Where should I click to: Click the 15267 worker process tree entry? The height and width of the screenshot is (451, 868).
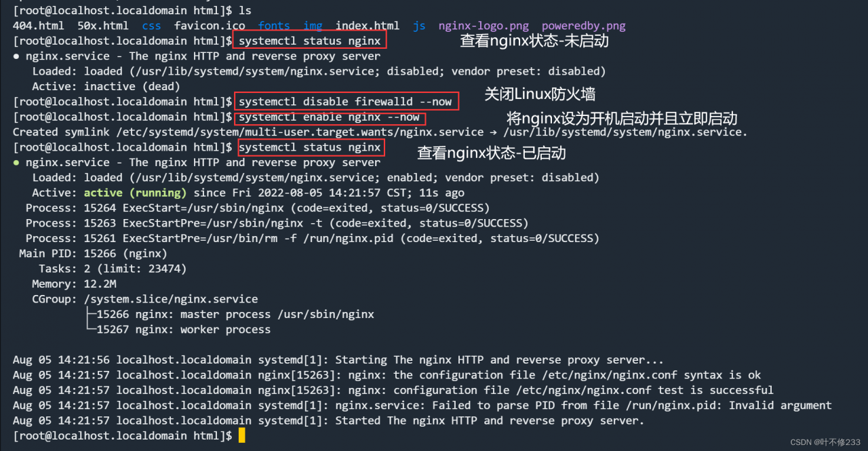tap(183, 330)
